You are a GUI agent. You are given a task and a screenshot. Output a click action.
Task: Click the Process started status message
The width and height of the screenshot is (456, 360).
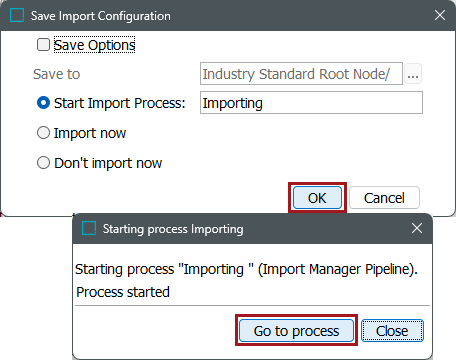tap(123, 292)
